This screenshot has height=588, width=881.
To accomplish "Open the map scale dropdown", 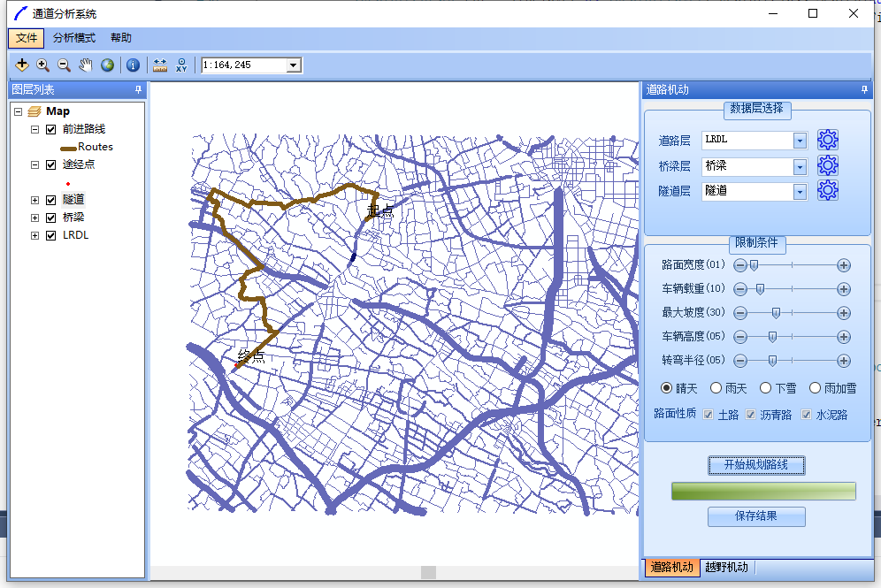I will (x=294, y=65).
